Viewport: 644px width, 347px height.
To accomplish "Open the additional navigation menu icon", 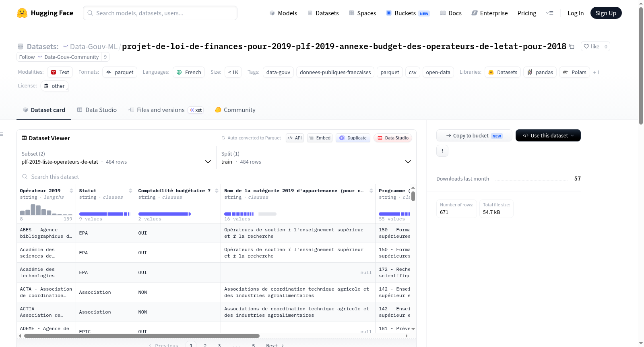I will tap(549, 13).
